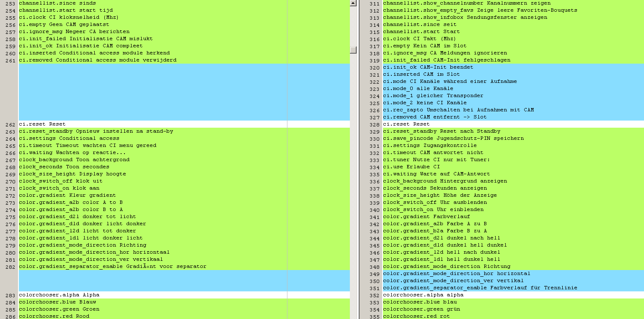This screenshot has height=319, width=644.
Task: Click 'color.gradient Kleur gradient' line
Action: pyautogui.click(x=67, y=196)
